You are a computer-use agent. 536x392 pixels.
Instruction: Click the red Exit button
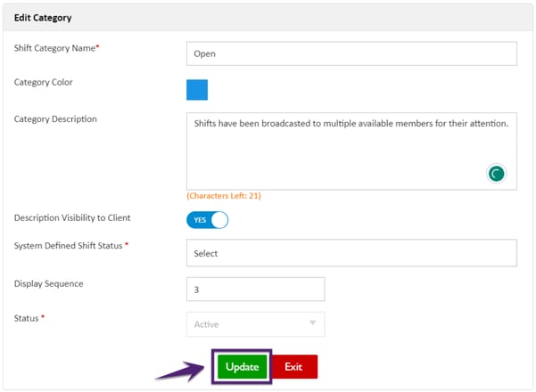tap(293, 367)
